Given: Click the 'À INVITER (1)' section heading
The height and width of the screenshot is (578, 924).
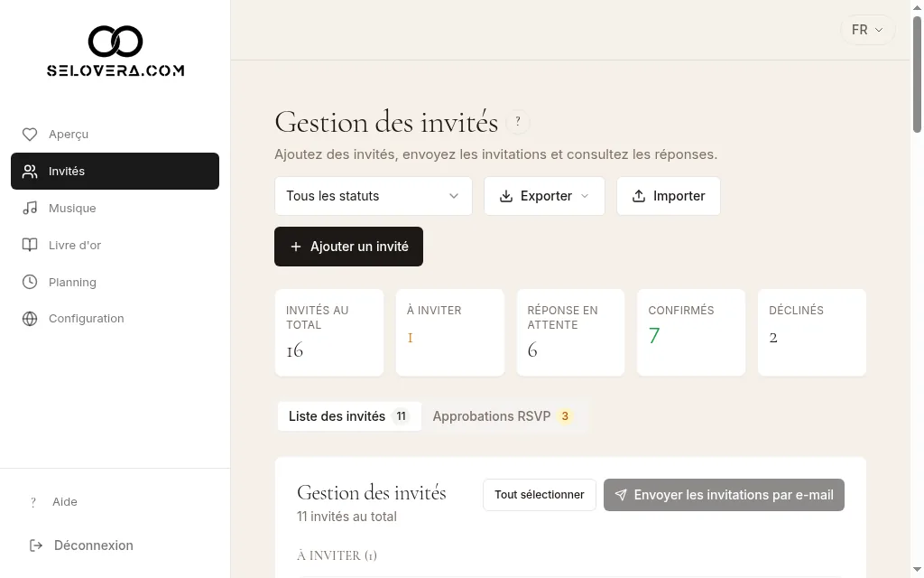Looking at the screenshot, I should click(x=337, y=555).
